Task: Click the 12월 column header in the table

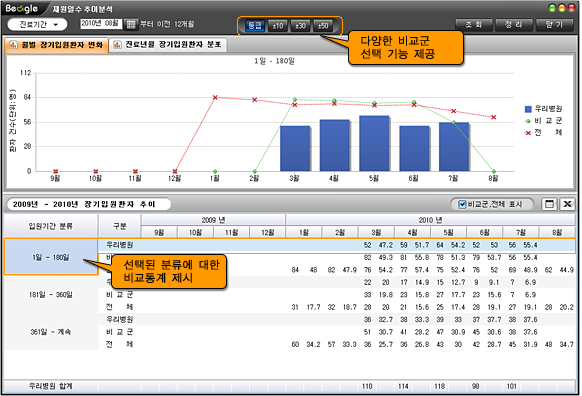Action: pyautogui.click(x=268, y=232)
